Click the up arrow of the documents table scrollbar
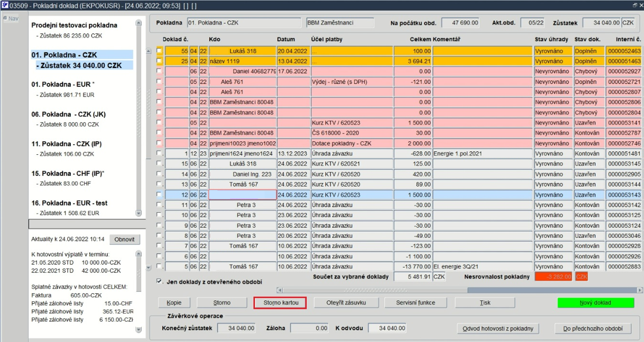Screen dimensions: 644x342 149,51
